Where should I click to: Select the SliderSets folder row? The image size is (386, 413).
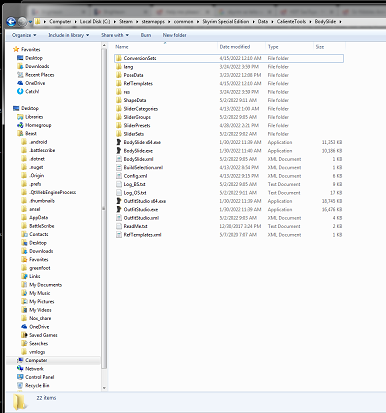coord(229,134)
